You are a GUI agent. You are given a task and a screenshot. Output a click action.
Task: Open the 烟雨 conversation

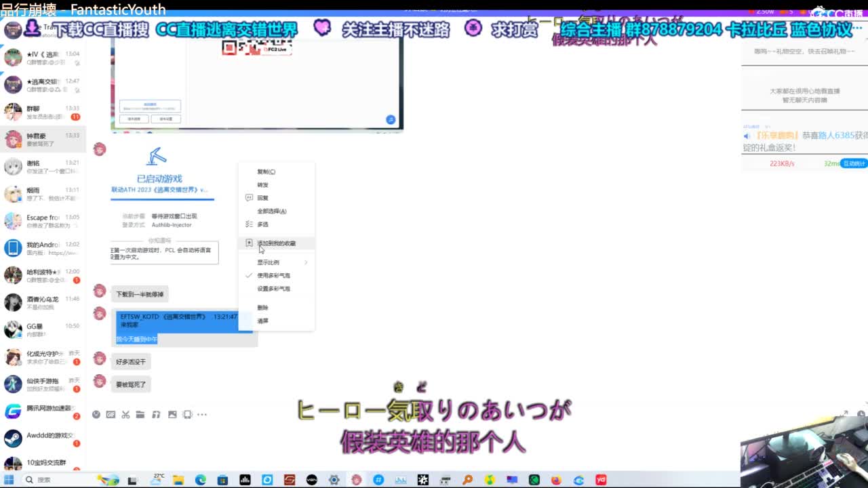[43, 194]
